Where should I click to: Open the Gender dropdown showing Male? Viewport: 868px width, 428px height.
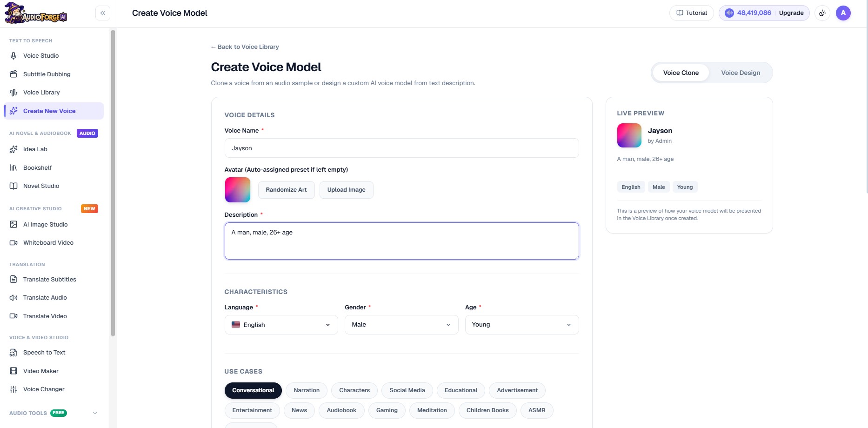401,325
